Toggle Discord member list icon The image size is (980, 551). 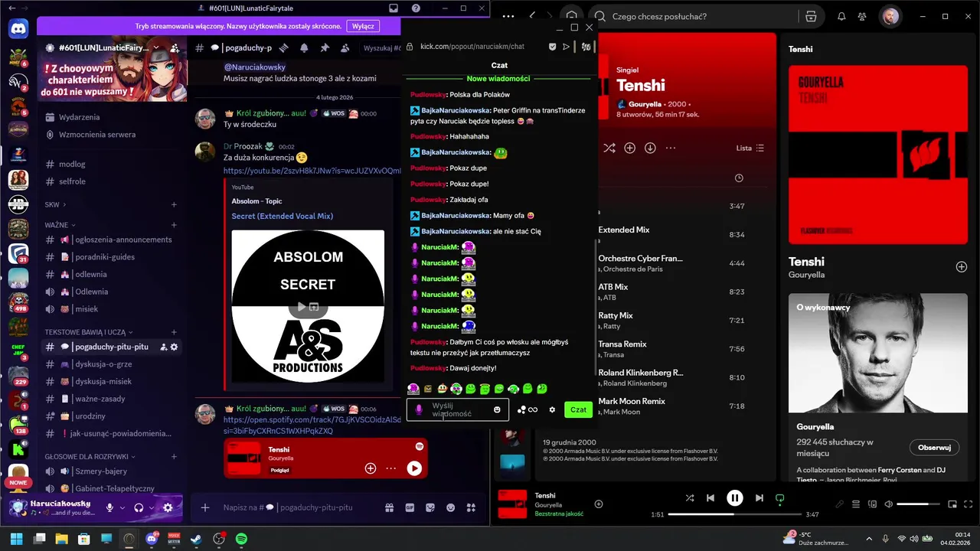345,47
